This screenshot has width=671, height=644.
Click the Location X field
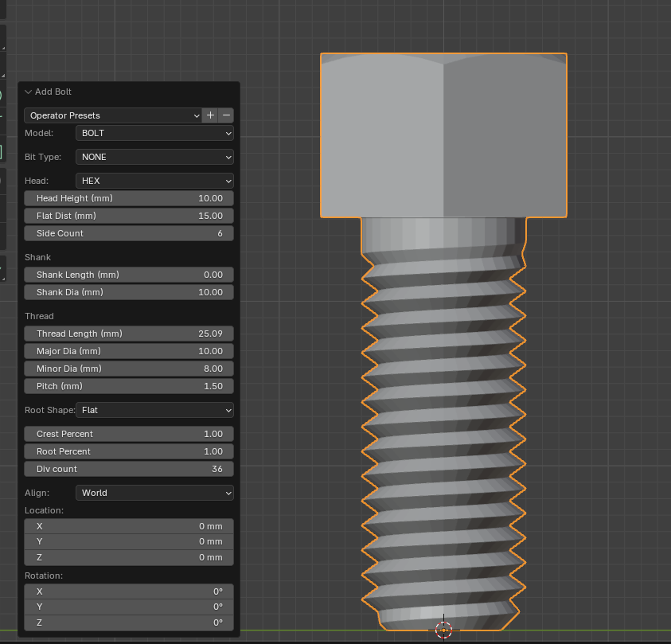pyautogui.click(x=129, y=526)
